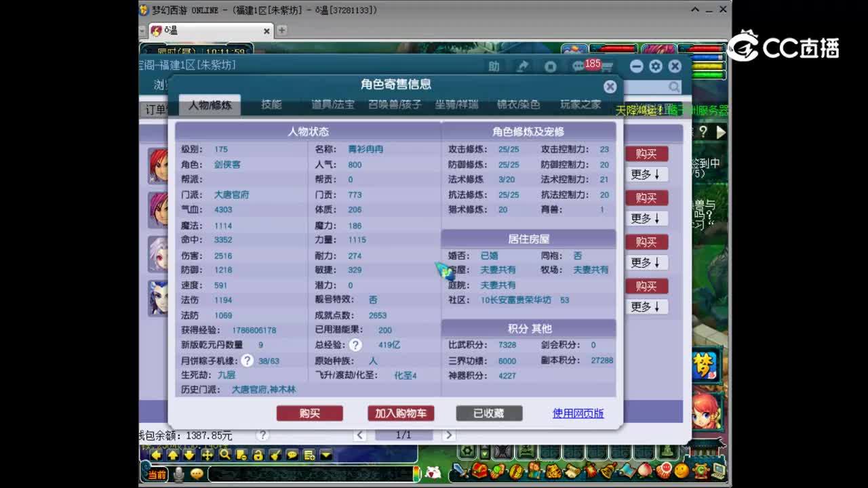The image size is (868, 488).
Task: Open a new tab with plus button
Action: pos(282,30)
